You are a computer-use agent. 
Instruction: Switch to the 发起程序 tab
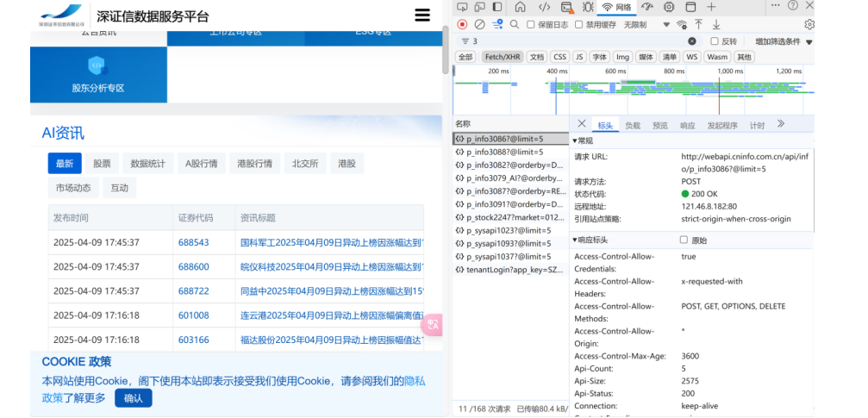[x=722, y=126]
